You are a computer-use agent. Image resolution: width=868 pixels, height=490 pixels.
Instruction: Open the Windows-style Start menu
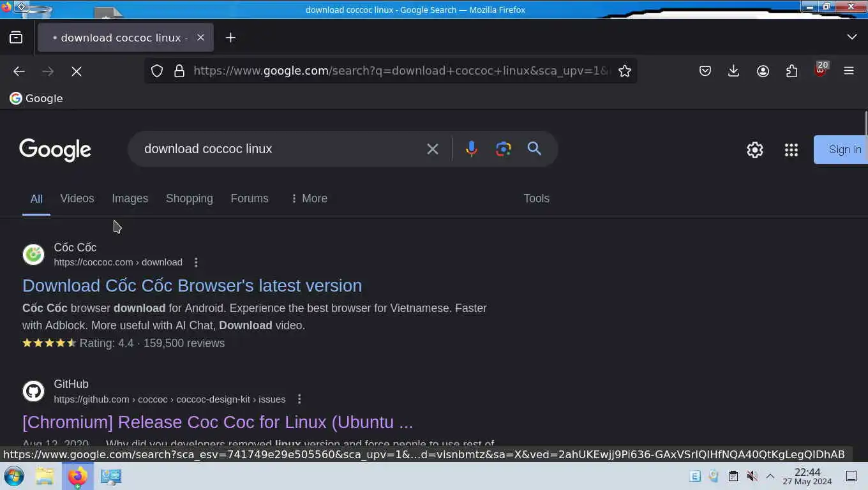(x=14, y=476)
